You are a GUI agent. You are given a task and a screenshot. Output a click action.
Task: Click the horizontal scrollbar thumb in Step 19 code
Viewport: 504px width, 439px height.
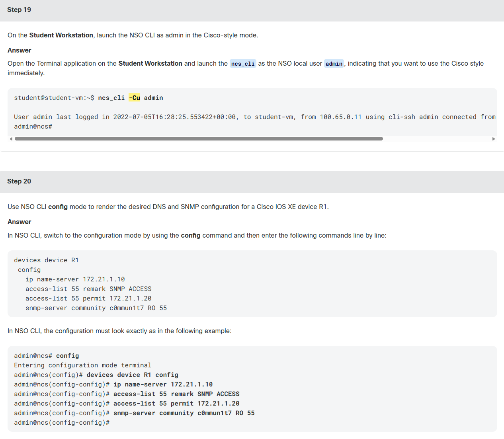199,139
